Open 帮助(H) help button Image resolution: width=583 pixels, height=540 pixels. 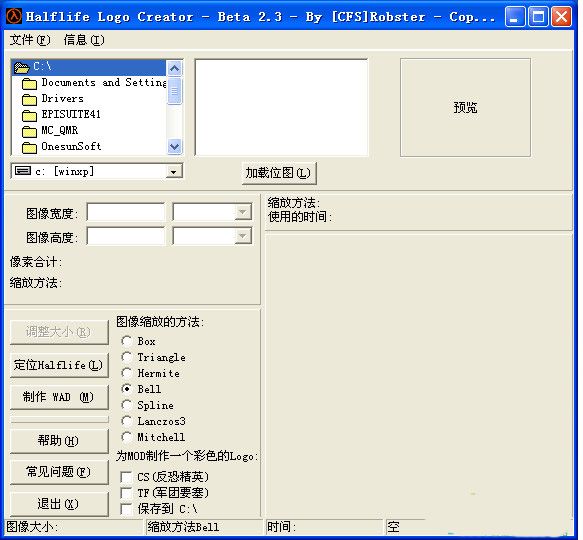(59, 441)
